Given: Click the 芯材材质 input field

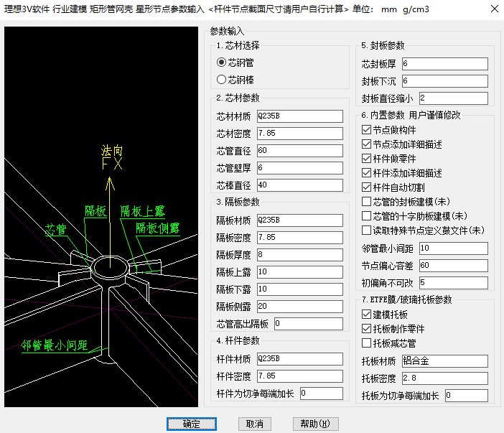Looking at the screenshot, I should 300,116.
